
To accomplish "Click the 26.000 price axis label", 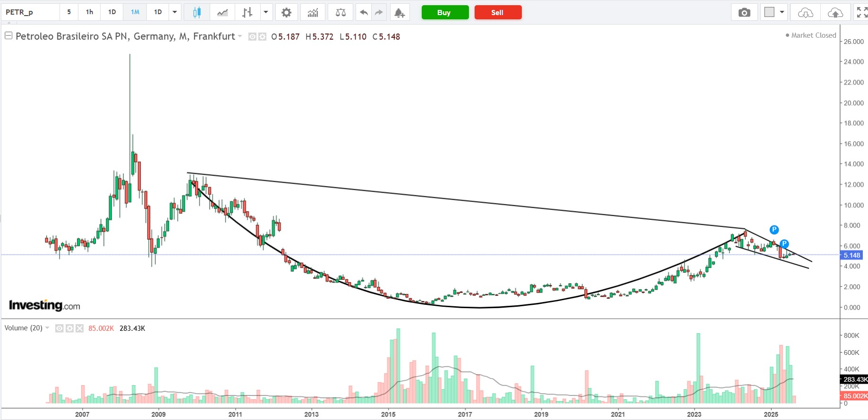I will (x=854, y=42).
